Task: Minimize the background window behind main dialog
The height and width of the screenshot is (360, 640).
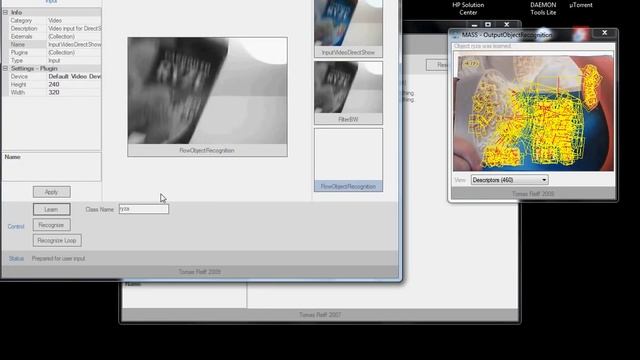Action: click(x=474, y=25)
